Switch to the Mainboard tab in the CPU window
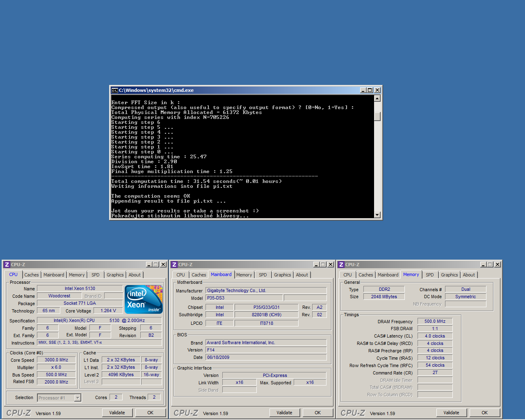525x420 pixels. point(54,275)
